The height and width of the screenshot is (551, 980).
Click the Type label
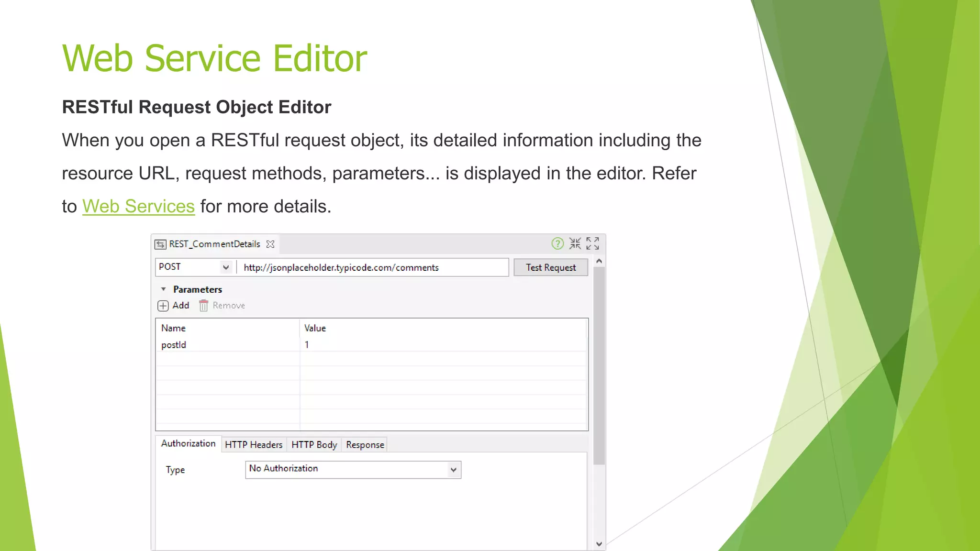[175, 470]
